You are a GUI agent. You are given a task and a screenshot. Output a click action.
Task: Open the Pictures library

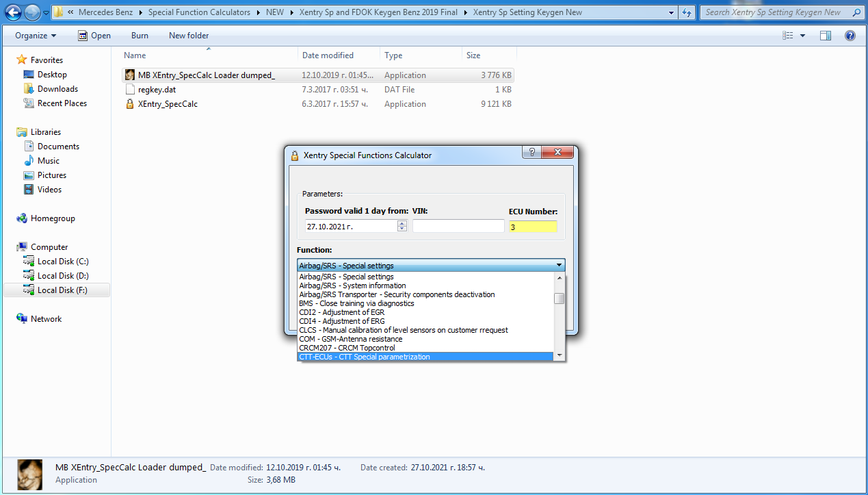tap(52, 175)
